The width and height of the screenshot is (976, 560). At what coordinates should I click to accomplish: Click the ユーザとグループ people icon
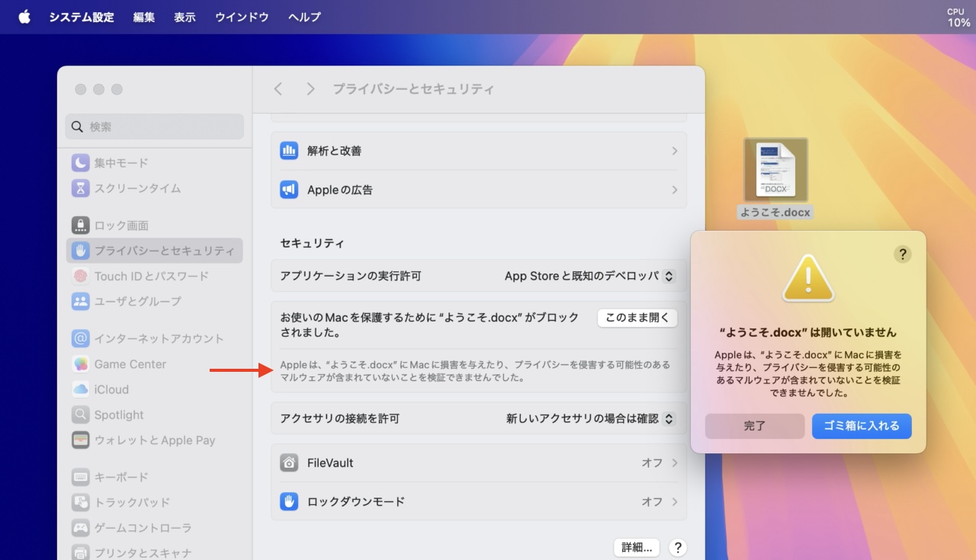coord(81,301)
